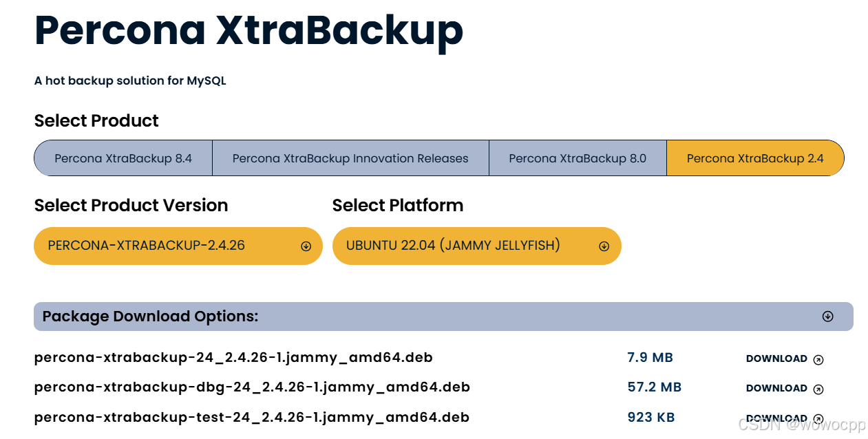This screenshot has height=439, width=868.
Task: Click download arrow icon for the 57.2 MB package
Action: pyautogui.click(x=818, y=389)
